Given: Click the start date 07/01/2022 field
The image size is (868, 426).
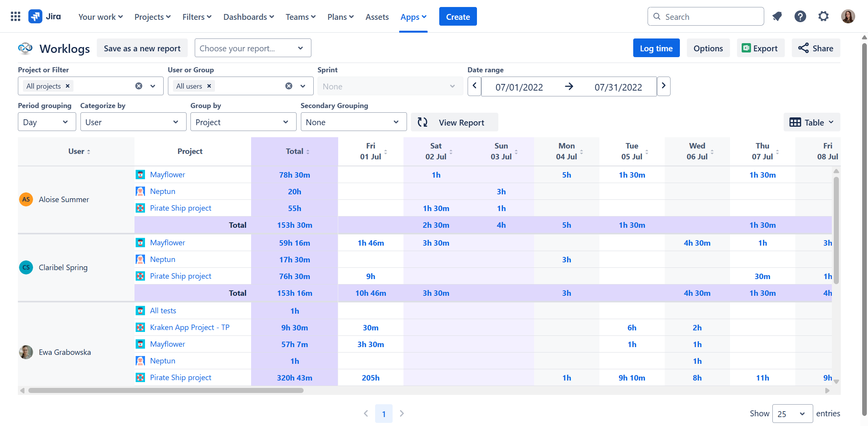Looking at the screenshot, I should pyautogui.click(x=519, y=87).
